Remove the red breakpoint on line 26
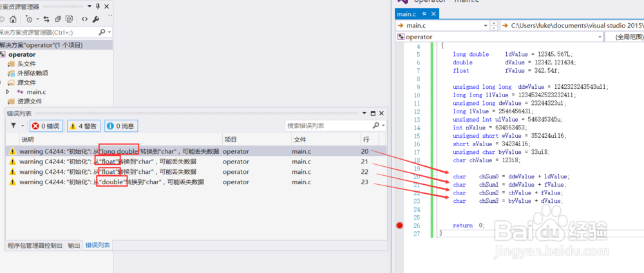This screenshot has height=273, width=644. coord(400,225)
